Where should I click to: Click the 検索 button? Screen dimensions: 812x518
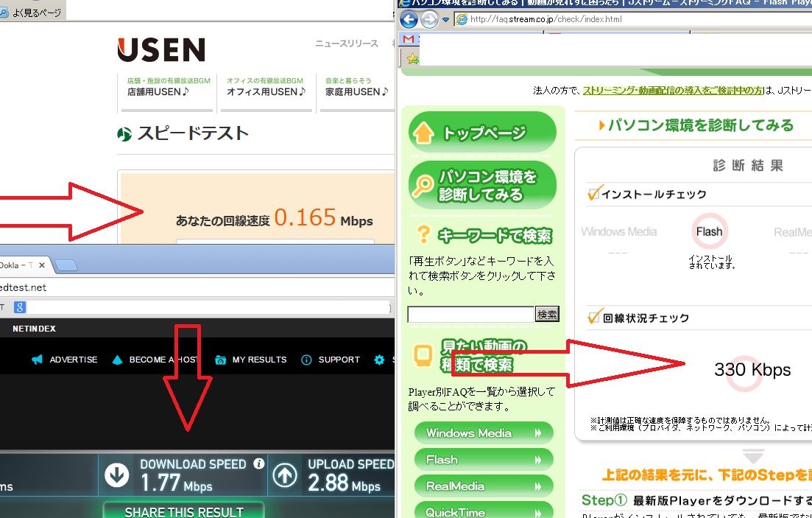click(548, 314)
